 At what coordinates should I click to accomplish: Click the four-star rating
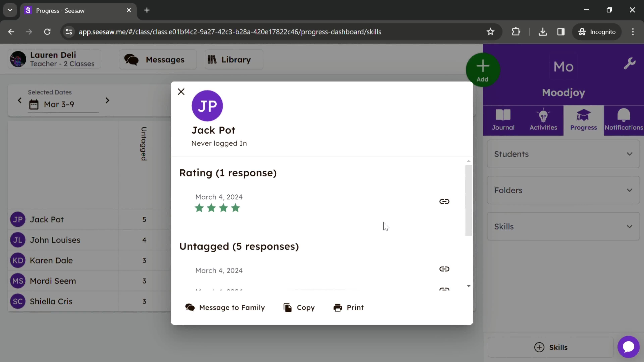(217, 208)
